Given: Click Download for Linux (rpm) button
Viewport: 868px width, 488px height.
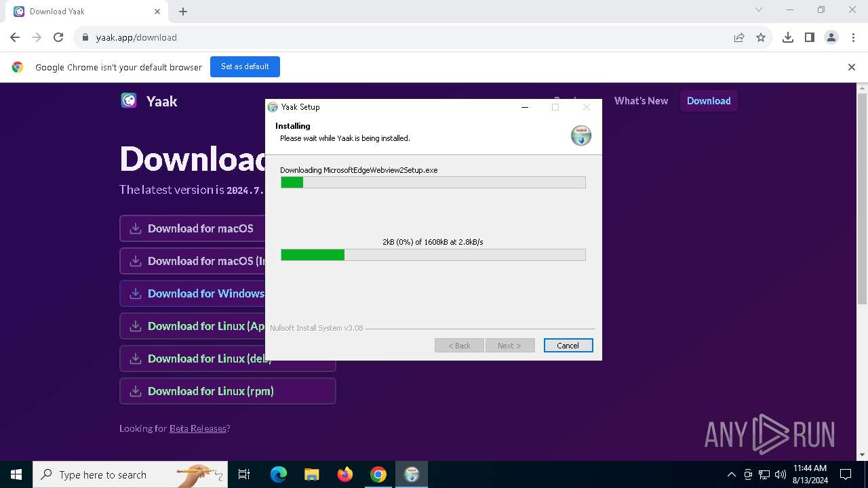Looking at the screenshot, I should (x=228, y=391).
